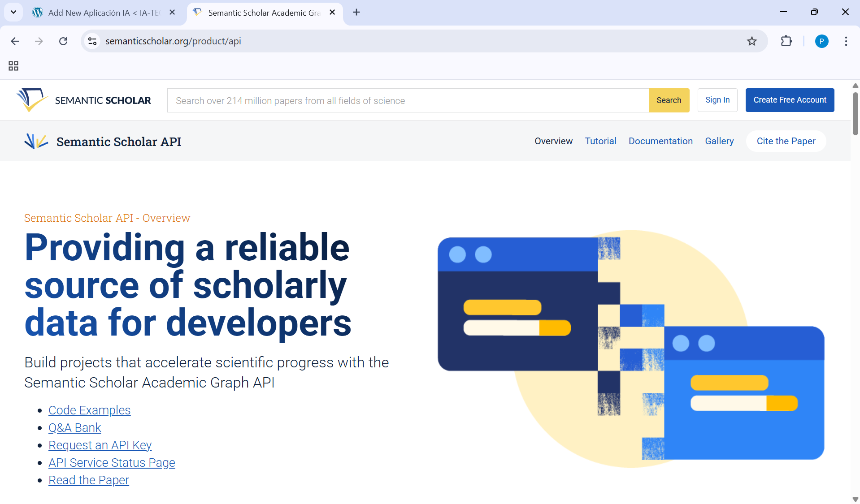Open the browser Extensions puzzle icon
860x504 pixels.
click(x=786, y=41)
